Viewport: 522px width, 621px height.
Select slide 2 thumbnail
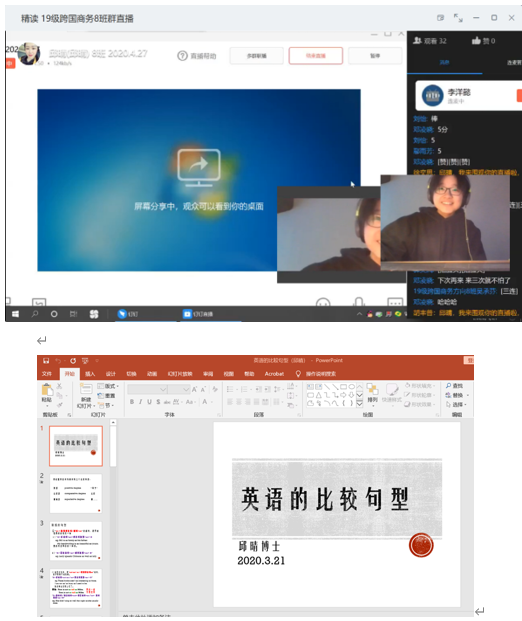click(76, 493)
